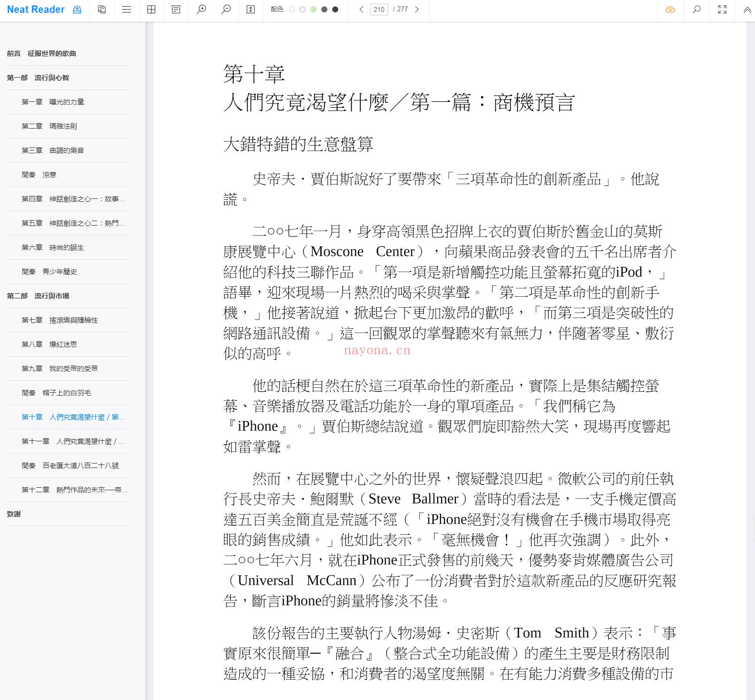Click the grid layout icon
755x700 pixels.
tap(151, 9)
